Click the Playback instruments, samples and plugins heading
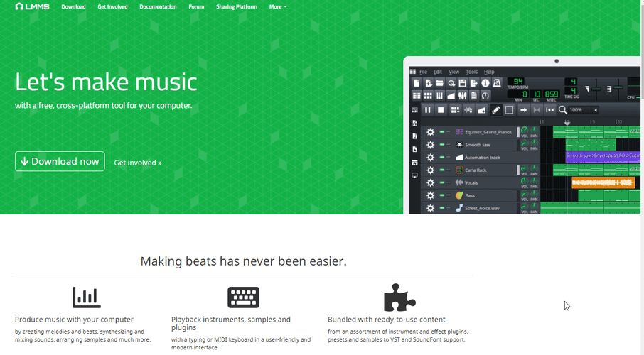The image size is (644, 355). [231, 323]
